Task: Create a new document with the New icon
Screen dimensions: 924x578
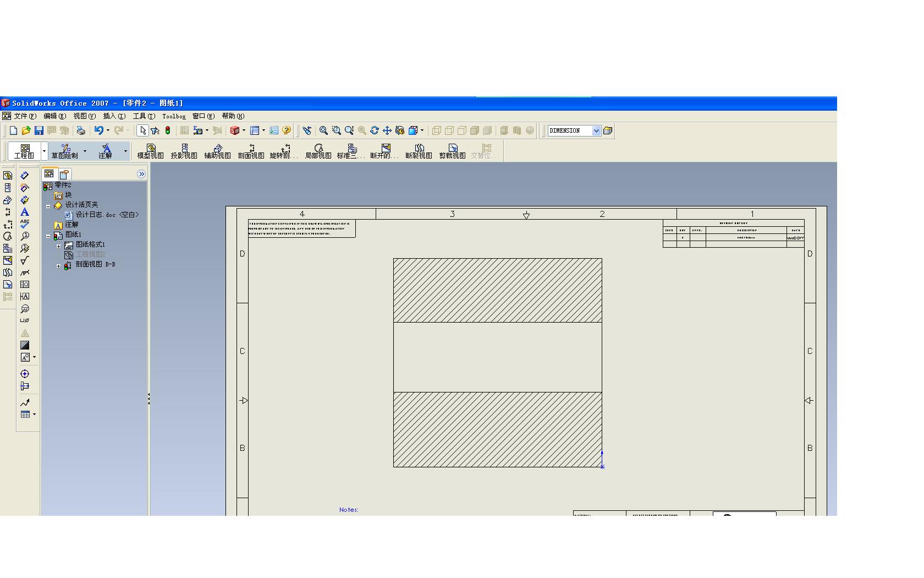Action: (x=13, y=130)
